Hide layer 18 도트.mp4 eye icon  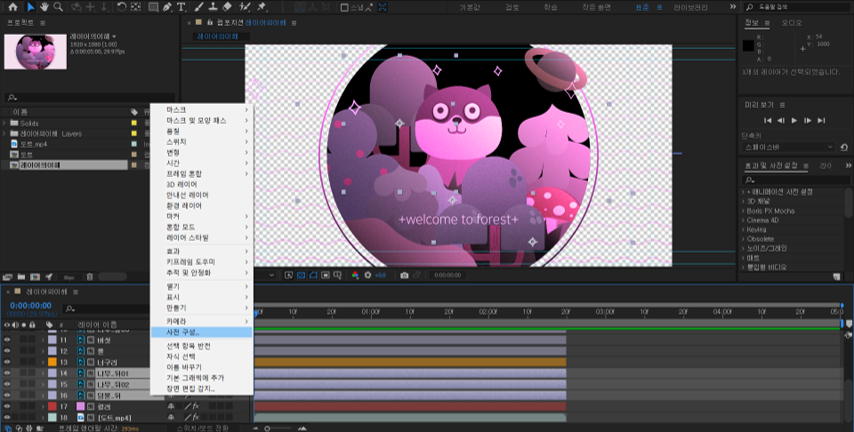click(7, 417)
